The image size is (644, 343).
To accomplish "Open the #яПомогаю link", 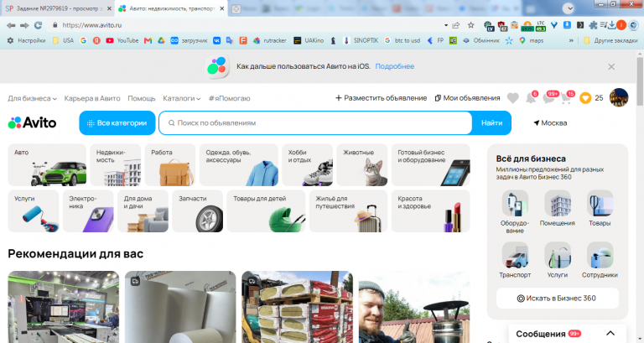I will click(229, 98).
